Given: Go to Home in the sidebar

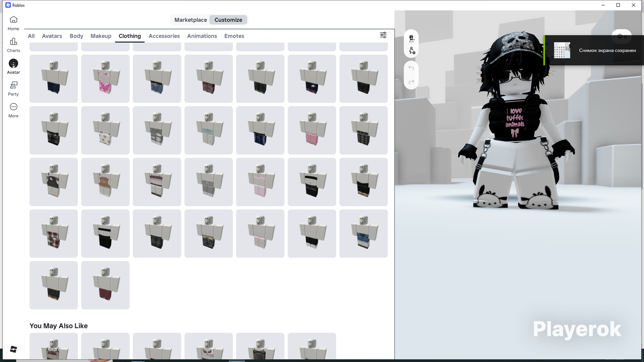Looking at the screenshot, I should tap(13, 23).
